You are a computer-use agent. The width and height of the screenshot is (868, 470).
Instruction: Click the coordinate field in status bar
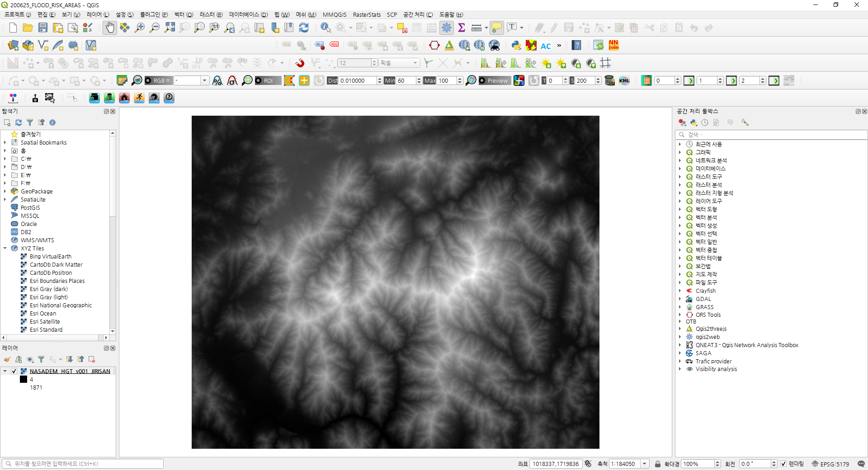[x=556, y=464]
